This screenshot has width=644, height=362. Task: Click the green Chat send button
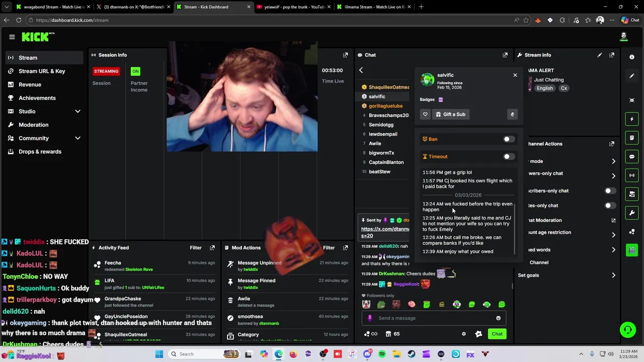pyautogui.click(x=497, y=334)
